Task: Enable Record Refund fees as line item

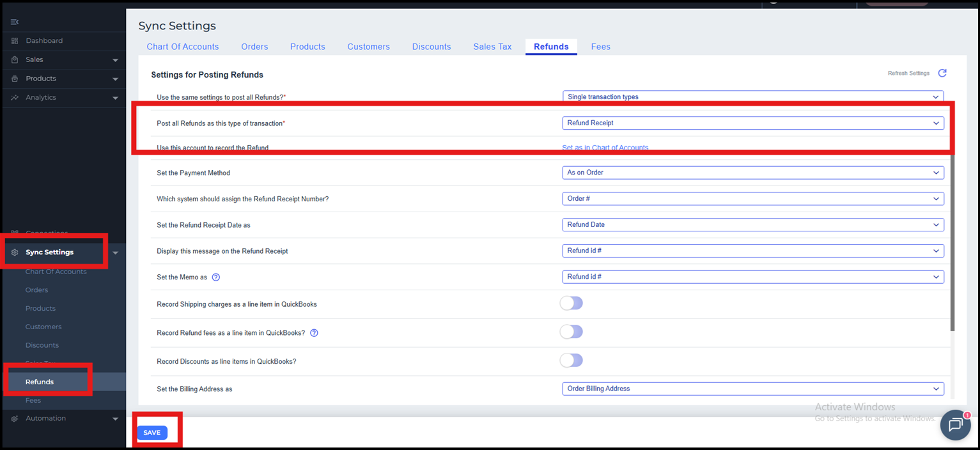Action: pyautogui.click(x=571, y=332)
